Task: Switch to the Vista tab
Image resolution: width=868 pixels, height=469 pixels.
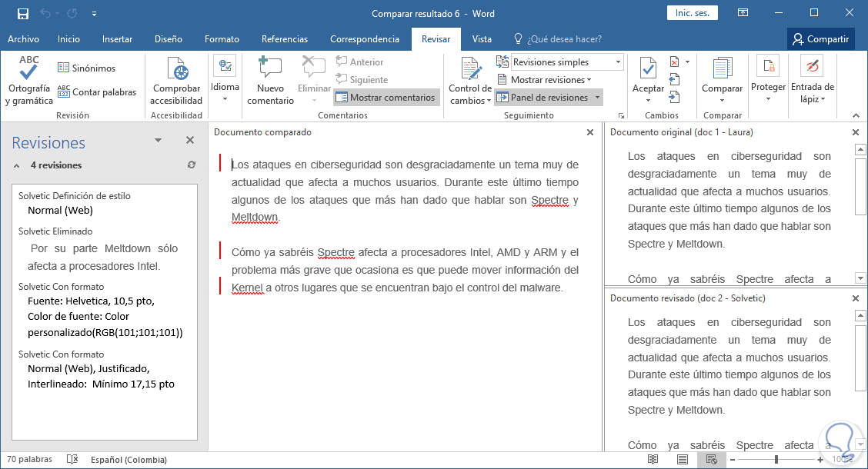Action: (482, 38)
